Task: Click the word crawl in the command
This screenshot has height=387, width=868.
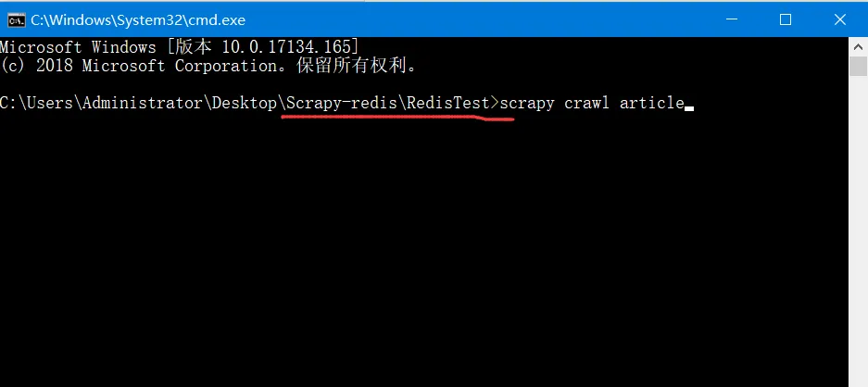Action: click(586, 103)
